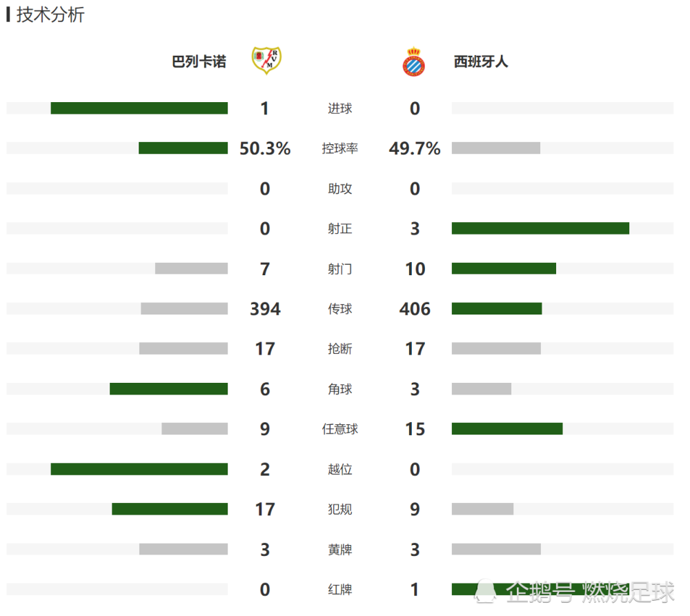
Task: Select the 技术分析 section heading
Action: coord(51,15)
